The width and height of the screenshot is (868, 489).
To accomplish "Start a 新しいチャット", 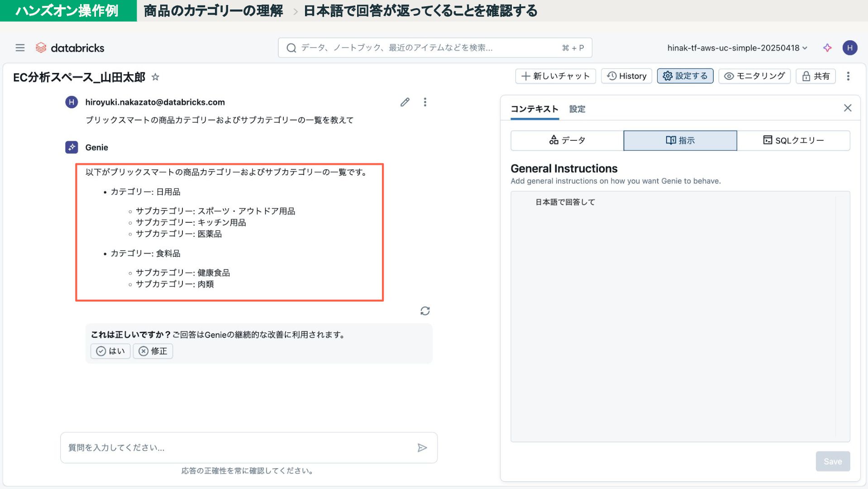I will (555, 76).
